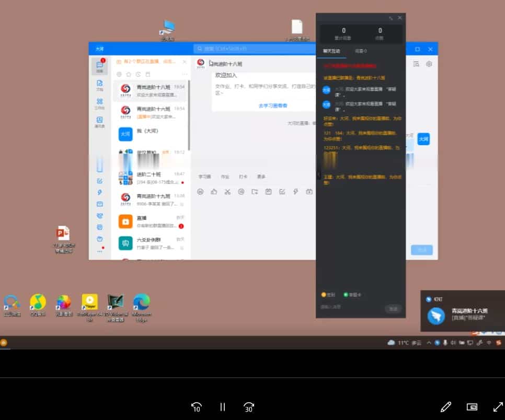
Task: Open the Workbench icon in left sidebar
Action: [99, 103]
